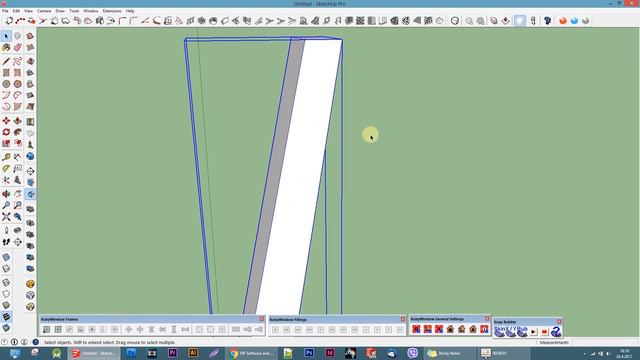Viewport: 640px width, 360px height.
Task: Close the RubyWindow Frames toolbar
Action: (x=262, y=319)
